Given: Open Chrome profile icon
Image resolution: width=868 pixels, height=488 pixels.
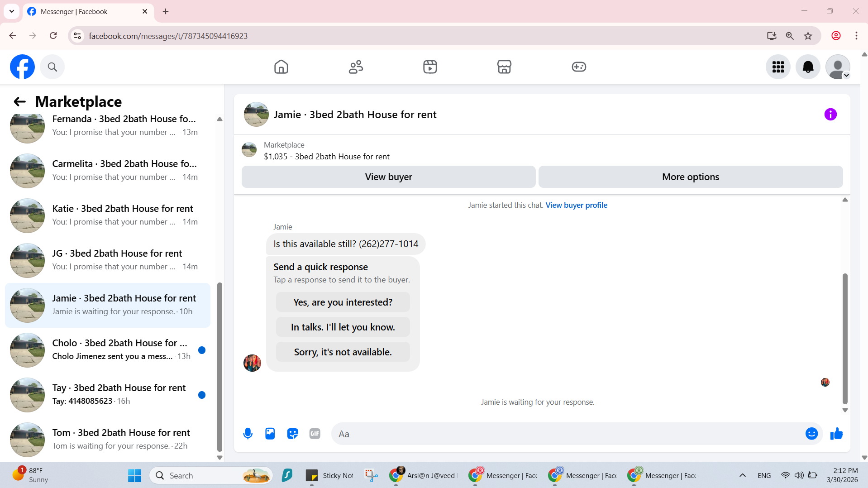Looking at the screenshot, I should tap(836, 36).
